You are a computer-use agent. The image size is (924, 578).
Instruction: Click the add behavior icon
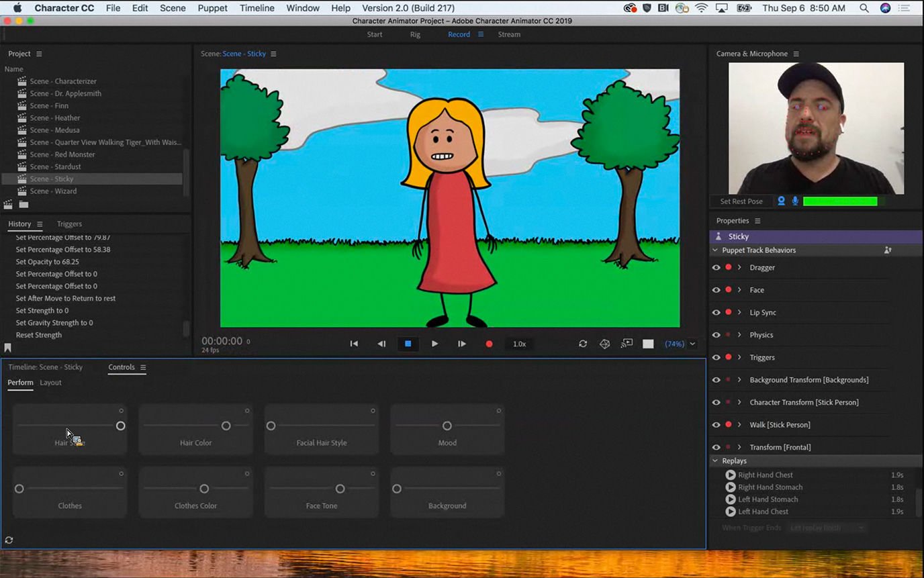(888, 250)
